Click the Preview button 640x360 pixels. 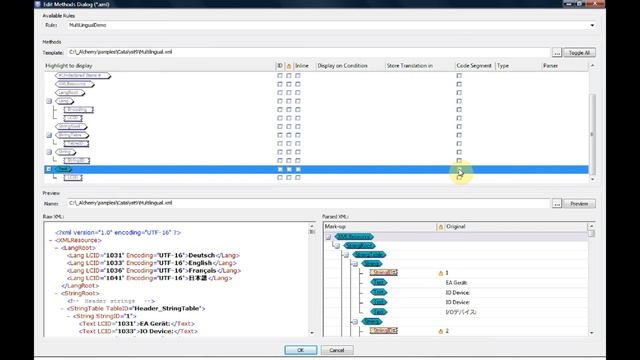coord(579,204)
